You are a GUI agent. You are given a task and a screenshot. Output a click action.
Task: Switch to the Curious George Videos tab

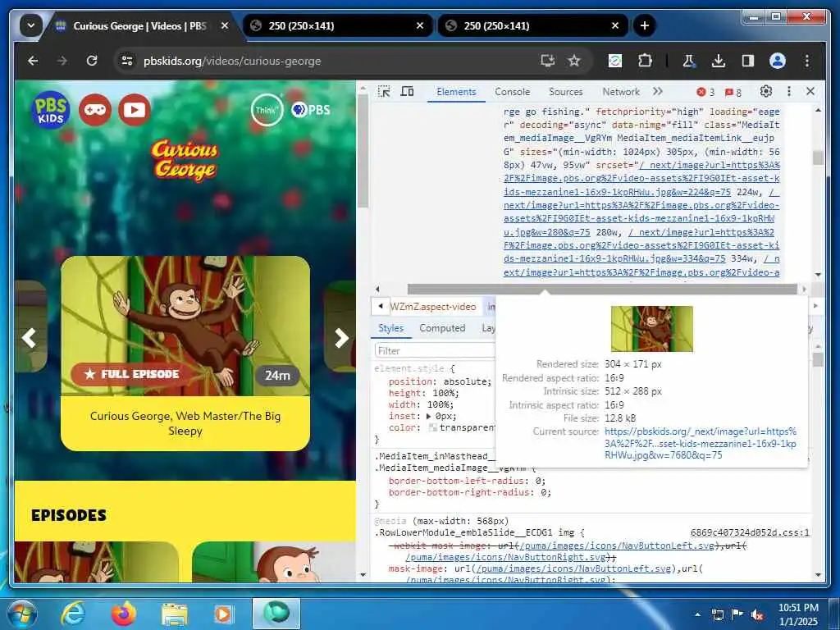[140, 25]
